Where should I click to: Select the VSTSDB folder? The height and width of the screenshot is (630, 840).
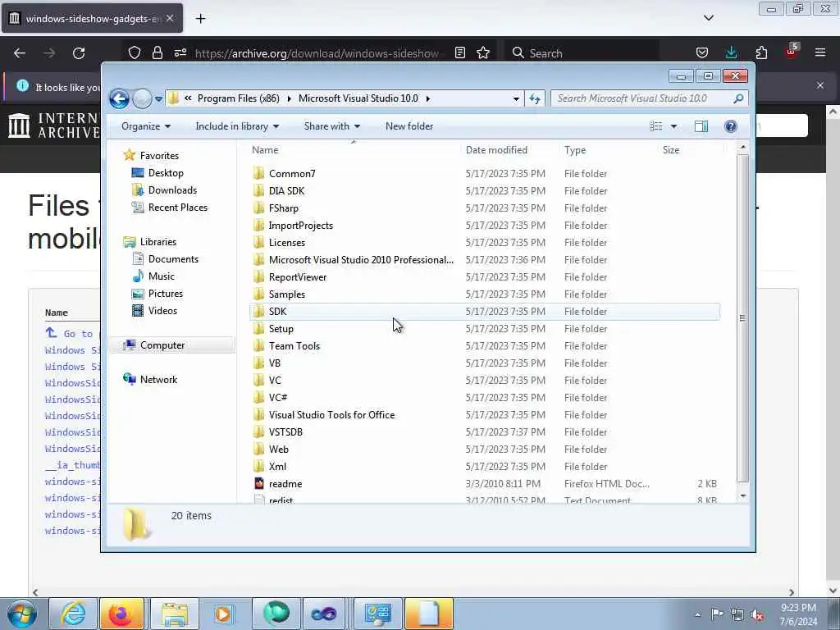pyautogui.click(x=285, y=431)
